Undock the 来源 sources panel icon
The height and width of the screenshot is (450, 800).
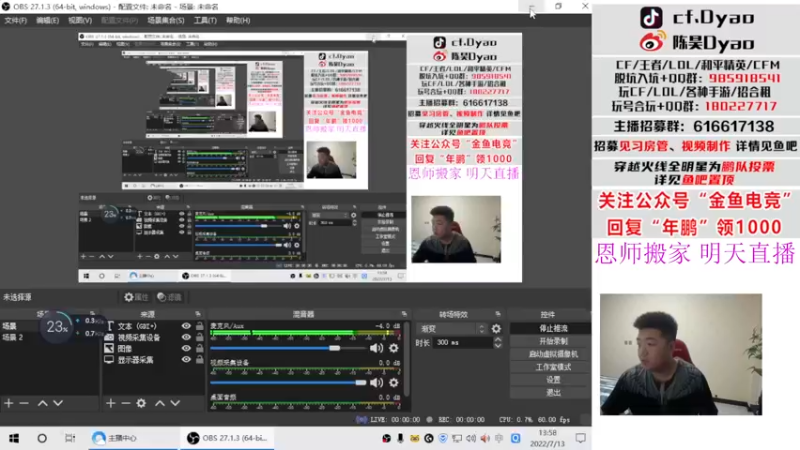198,314
